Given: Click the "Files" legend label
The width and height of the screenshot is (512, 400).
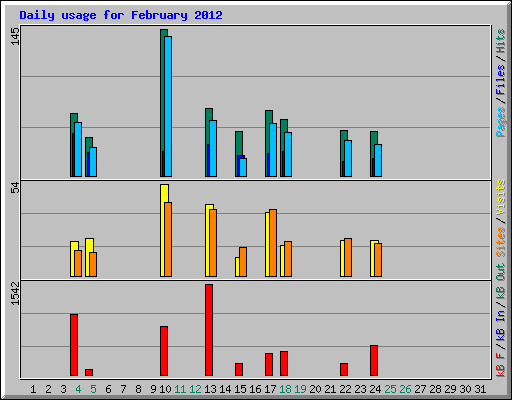Looking at the screenshot, I should pyautogui.click(x=501, y=79).
